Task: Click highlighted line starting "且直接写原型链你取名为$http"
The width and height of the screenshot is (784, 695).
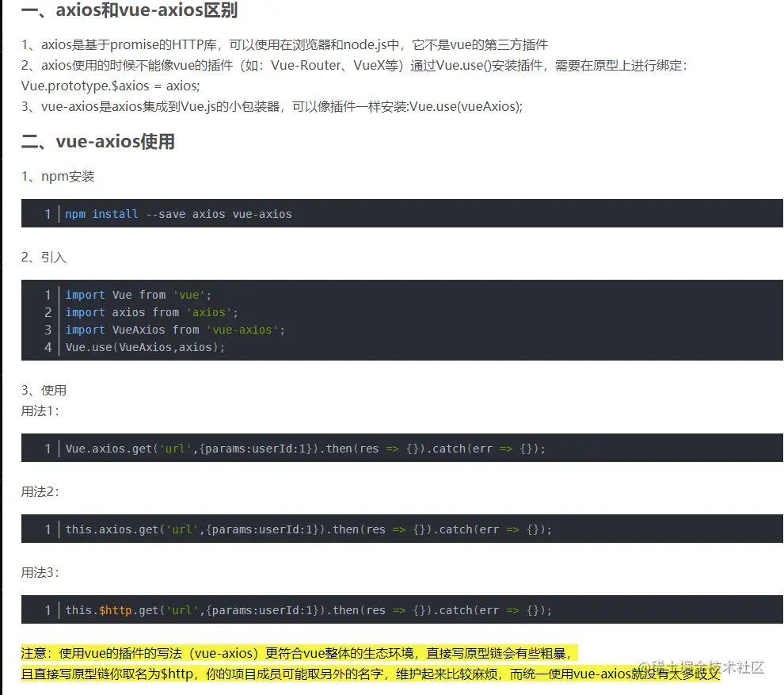Action: coord(371,674)
